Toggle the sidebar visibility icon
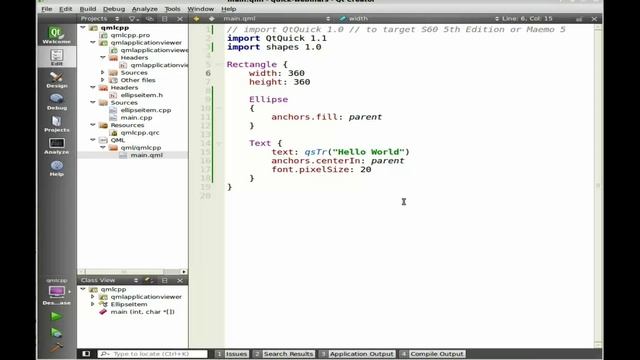This screenshot has height=360, width=640. (x=86, y=353)
